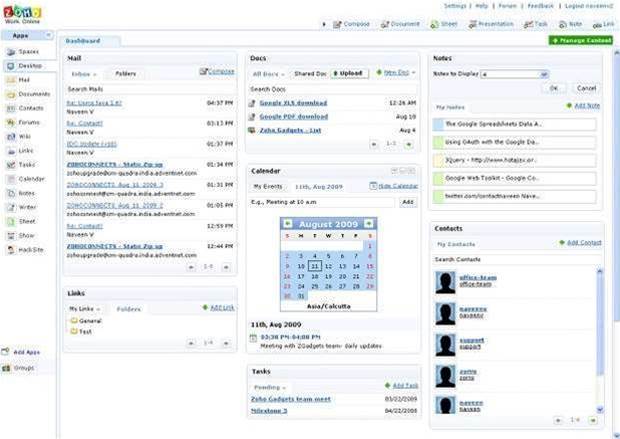Viewport: 620px width, 439px height.
Task: Select My Events tab in Calendar
Action: [x=268, y=187]
